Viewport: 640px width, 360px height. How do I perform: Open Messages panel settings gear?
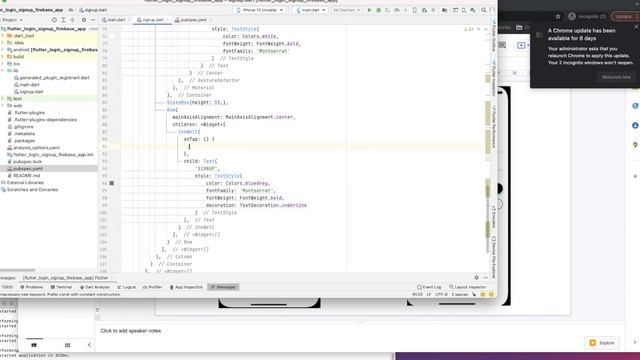(x=476, y=278)
